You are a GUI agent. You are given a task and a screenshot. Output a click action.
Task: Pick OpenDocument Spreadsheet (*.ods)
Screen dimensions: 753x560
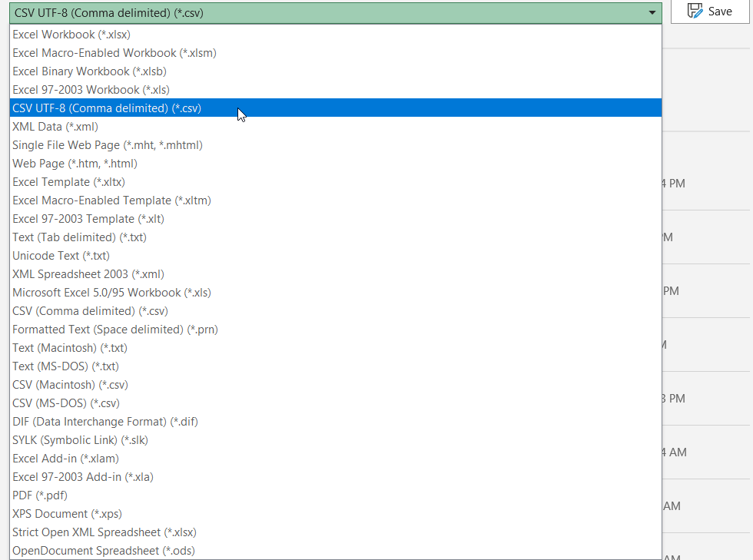[335, 551]
